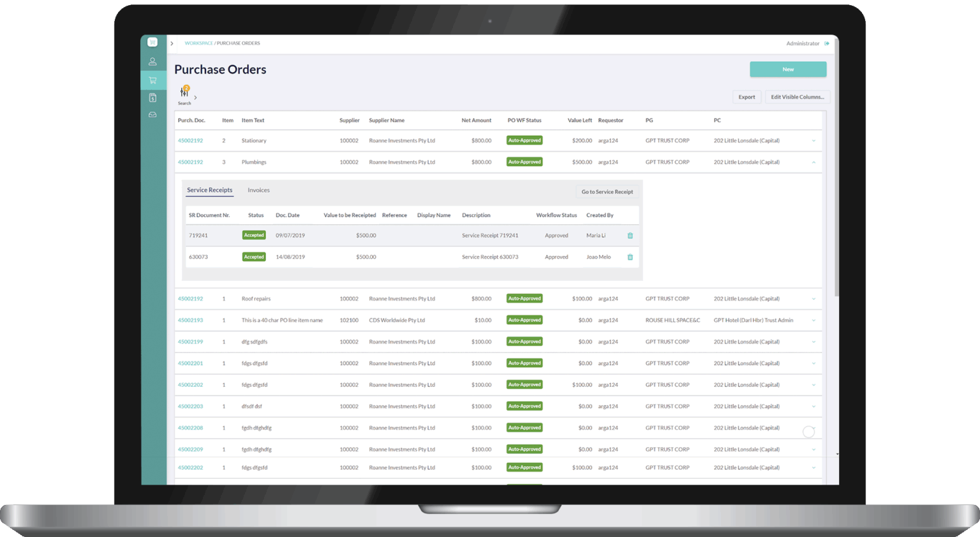Screen dimensions: 980x537
Task: Click Auto-Approved badge in 45002193 row
Action: (x=524, y=321)
